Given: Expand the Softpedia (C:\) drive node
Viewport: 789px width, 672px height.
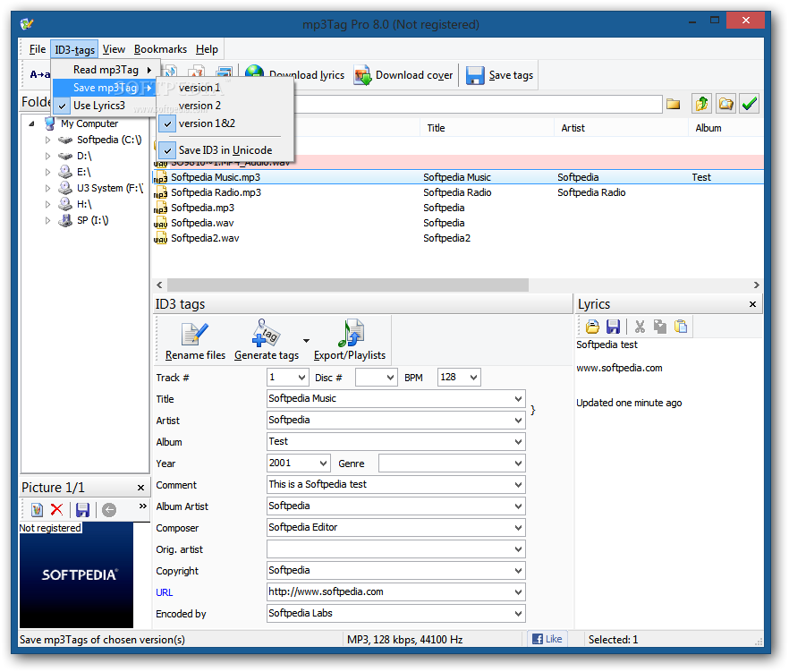Looking at the screenshot, I should (x=47, y=140).
